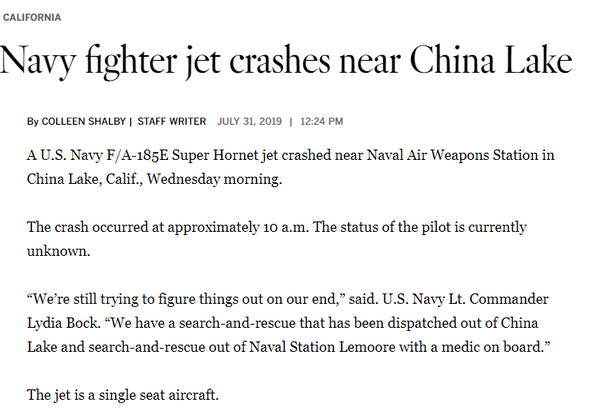The width and height of the screenshot is (600, 415).
Task: Click the word 'By' before the author name
Action: 33,122
